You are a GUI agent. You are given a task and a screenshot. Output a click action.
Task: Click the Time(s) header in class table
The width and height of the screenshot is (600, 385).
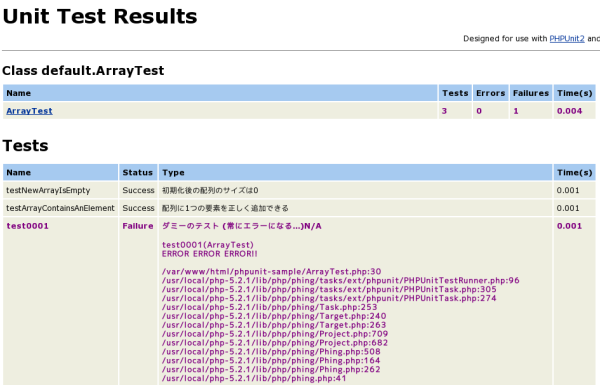pos(575,93)
